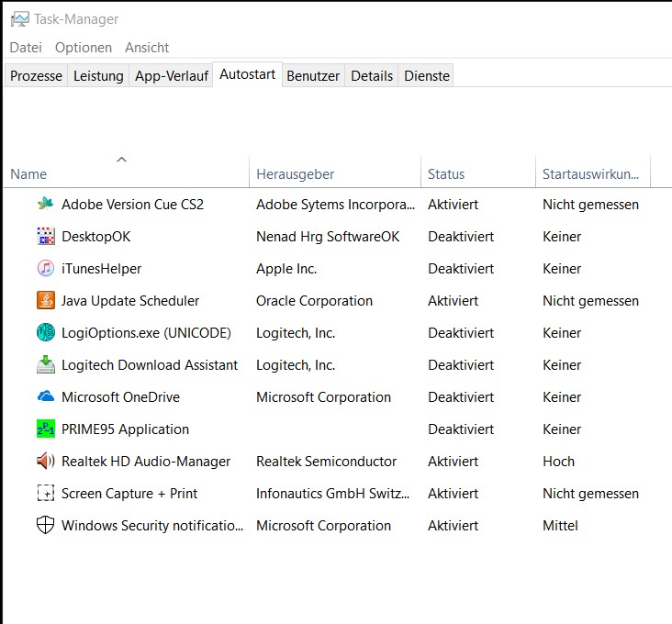Switch to the Leistung tab
This screenshot has height=624, width=672.
98,76
